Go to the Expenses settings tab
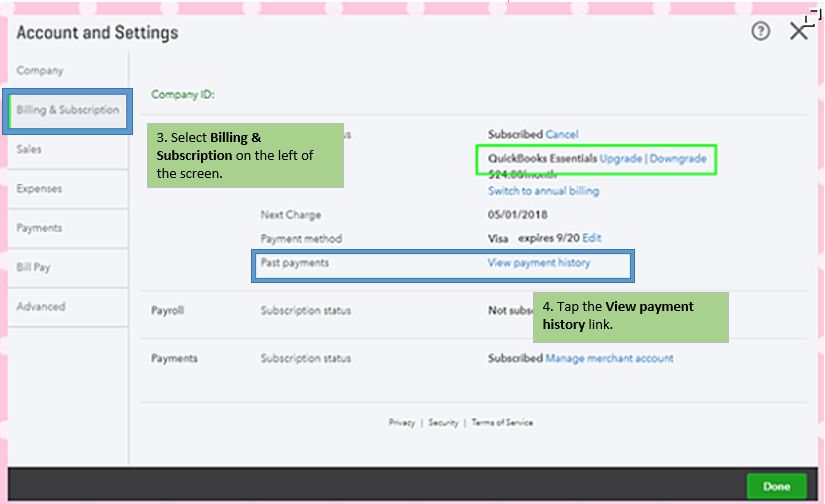This screenshot has width=825, height=504. 39,188
